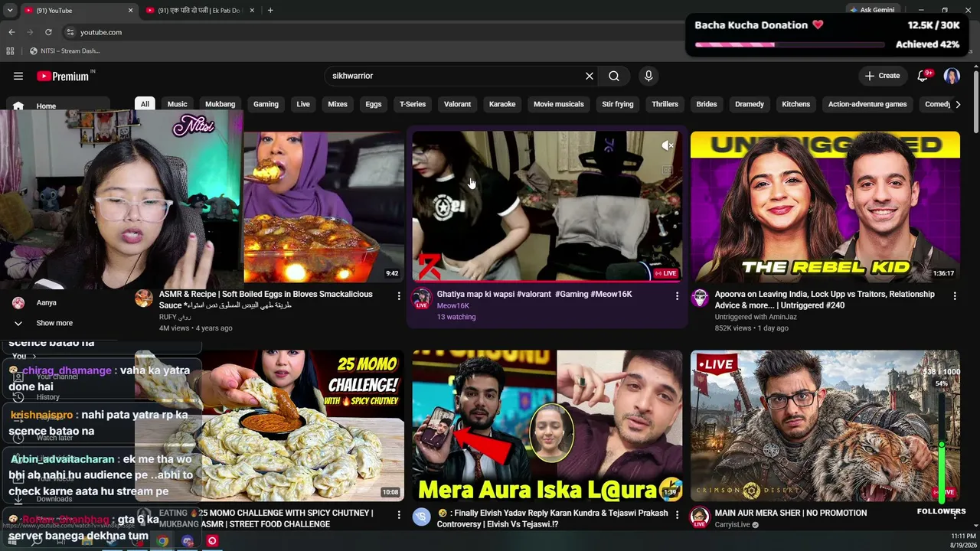Select the Music filter chip
This screenshot has width=980, height=551.
click(177, 104)
